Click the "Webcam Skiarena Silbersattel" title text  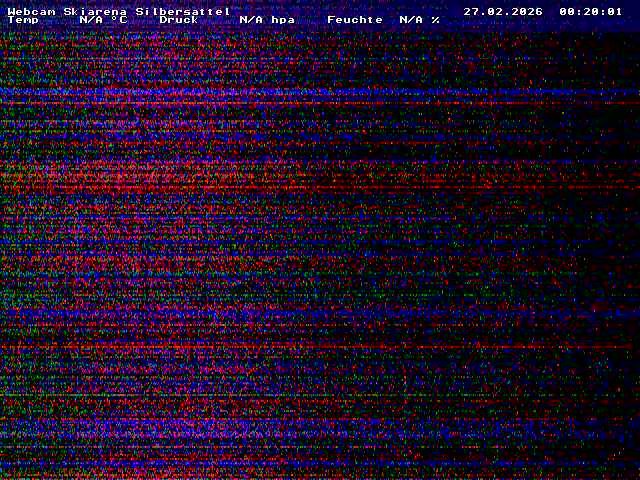click(119, 11)
